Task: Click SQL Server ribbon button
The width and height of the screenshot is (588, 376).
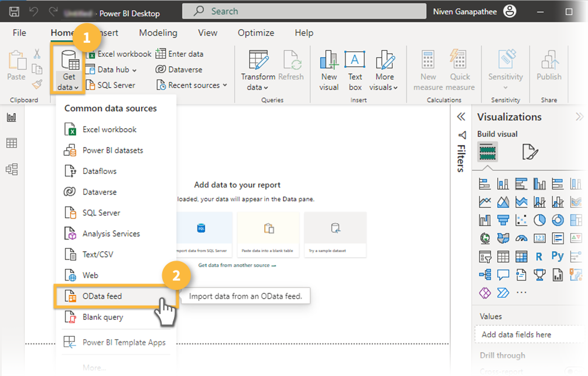Action: click(111, 86)
